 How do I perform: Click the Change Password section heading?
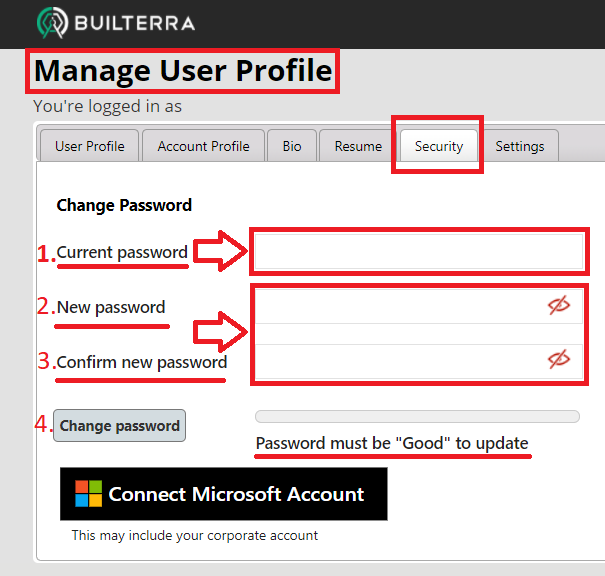click(124, 205)
